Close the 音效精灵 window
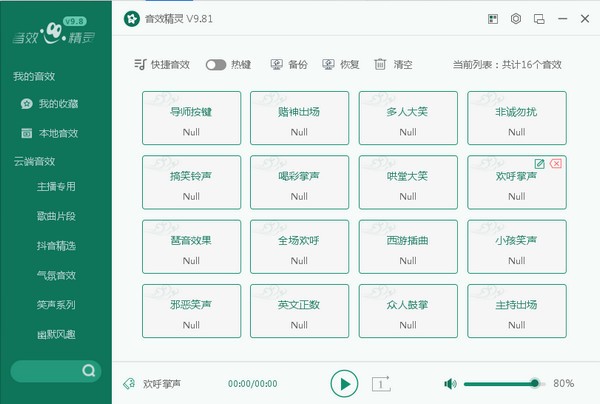 click(x=585, y=18)
